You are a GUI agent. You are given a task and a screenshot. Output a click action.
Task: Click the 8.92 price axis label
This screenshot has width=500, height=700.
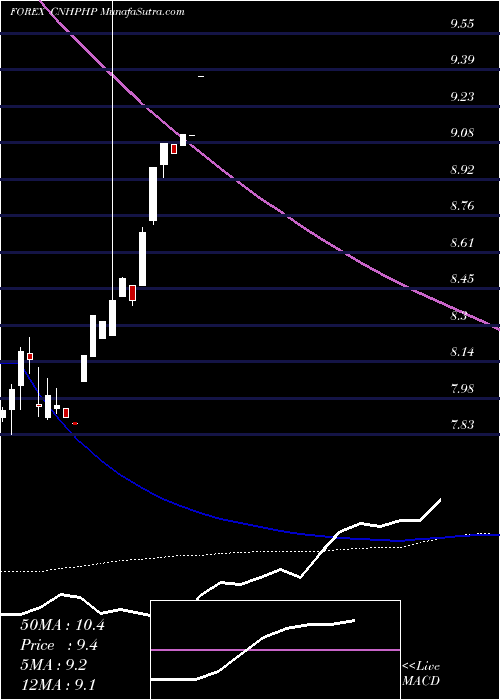(x=462, y=169)
